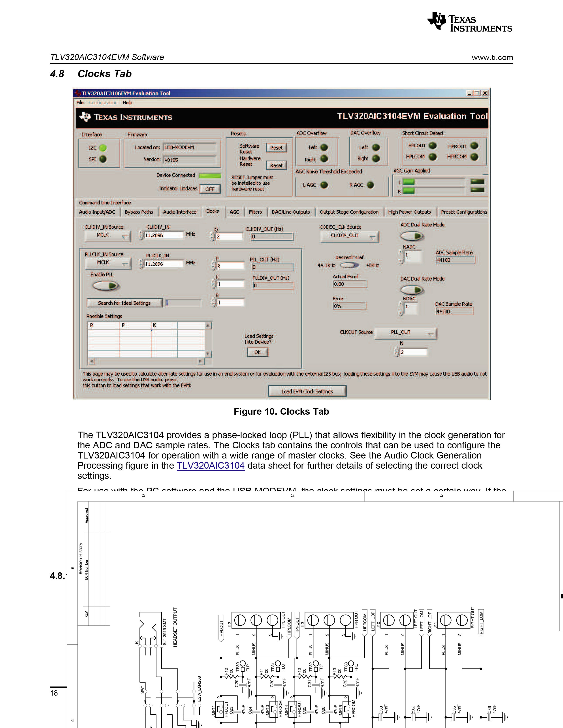Image resolution: width=563 pixels, height=728 pixels.
Task: Open the Configuration menu
Action: 103,103
